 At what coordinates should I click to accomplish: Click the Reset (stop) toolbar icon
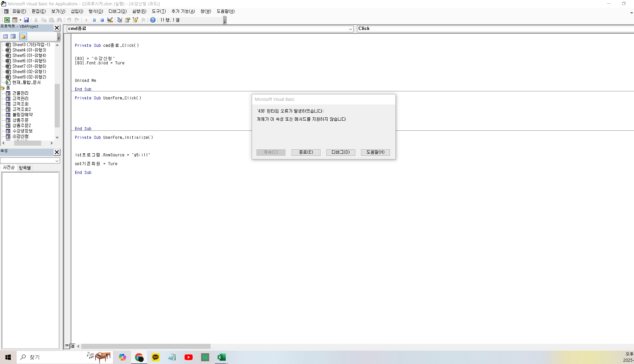102,20
